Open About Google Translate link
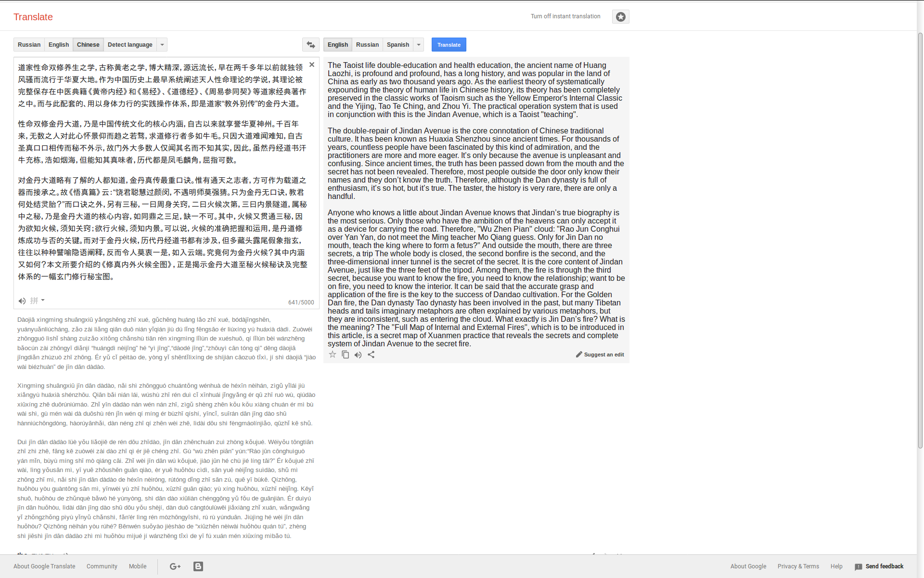The image size is (924, 578). click(44, 566)
